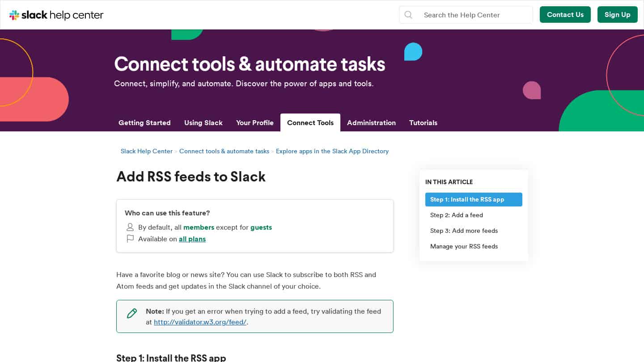
Task: Open the all plans link
Action: (x=192, y=239)
